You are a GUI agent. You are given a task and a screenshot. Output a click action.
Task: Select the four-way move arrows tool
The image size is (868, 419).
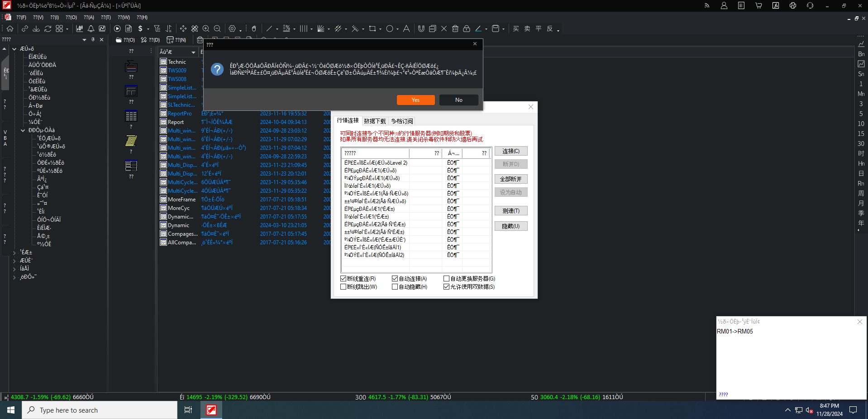(183, 29)
